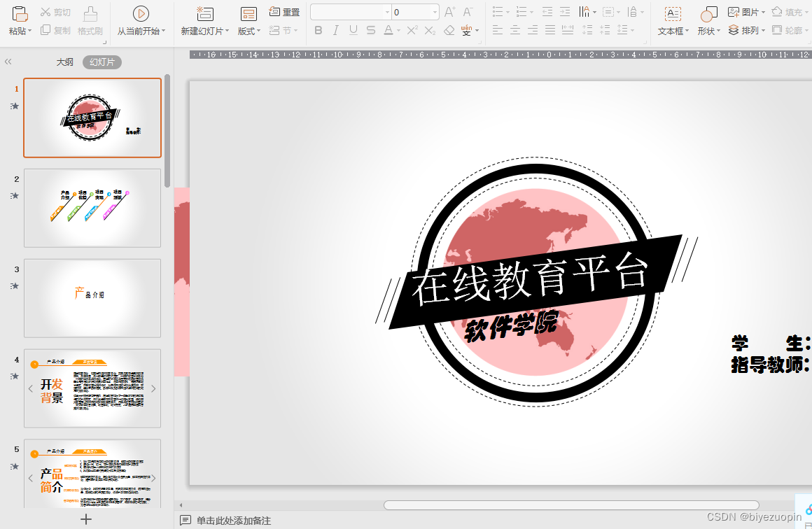This screenshot has width=812, height=529.
Task: Switch to the 幻灯片 Slides tab
Action: (x=101, y=62)
